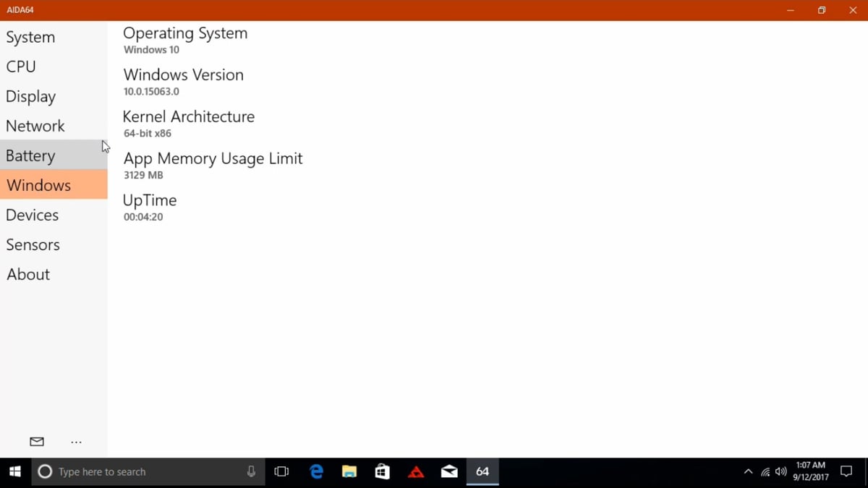Switch to the Sensors section
This screenshot has height=488, width=868.
pos(33,244)
